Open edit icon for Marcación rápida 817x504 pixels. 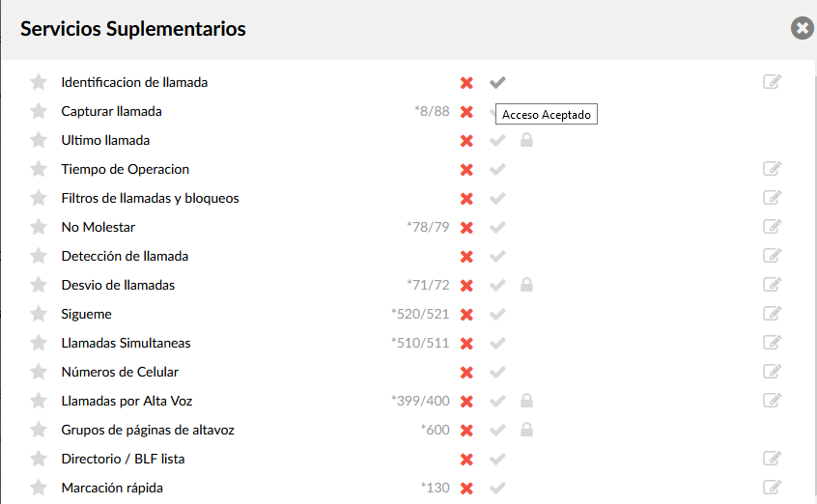(772, 488)
